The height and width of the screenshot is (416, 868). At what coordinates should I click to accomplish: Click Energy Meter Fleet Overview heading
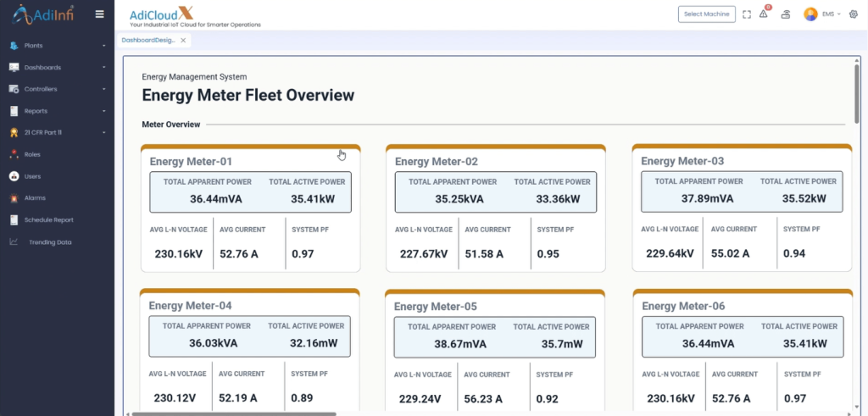[248, 95]
